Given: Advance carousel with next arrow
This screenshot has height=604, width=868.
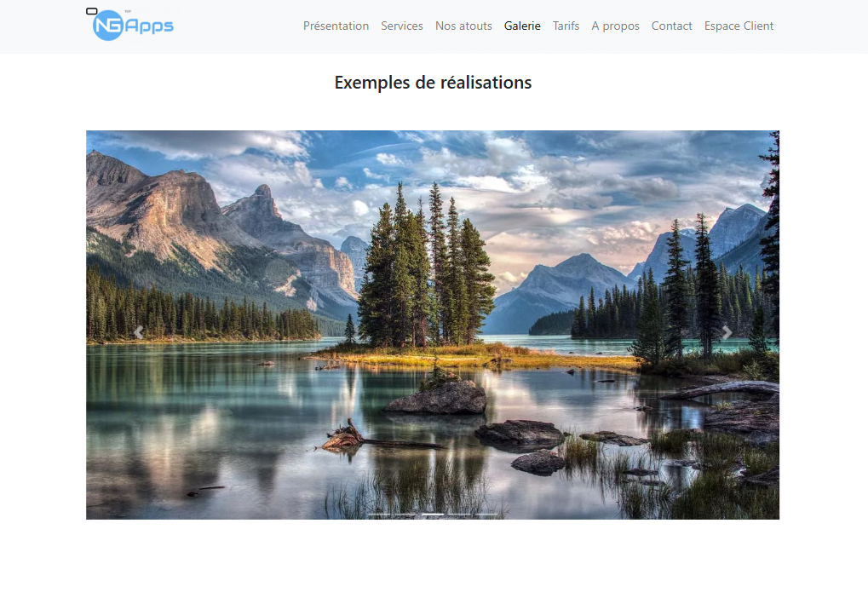Looking at the screenshot, I should [x=727, y=332].
